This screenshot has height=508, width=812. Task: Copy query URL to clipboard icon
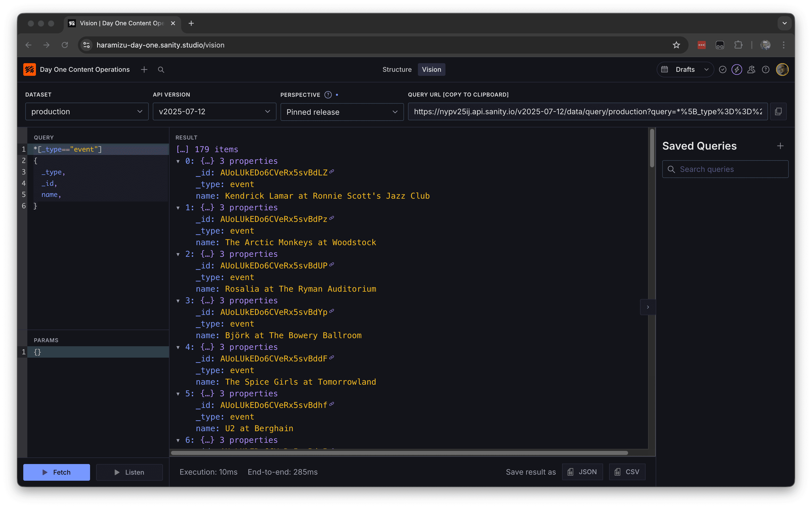click(778, 111)
